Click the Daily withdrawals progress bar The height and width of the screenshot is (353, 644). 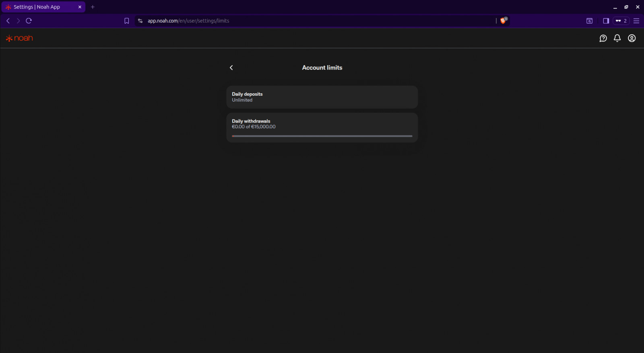(322, 136)
